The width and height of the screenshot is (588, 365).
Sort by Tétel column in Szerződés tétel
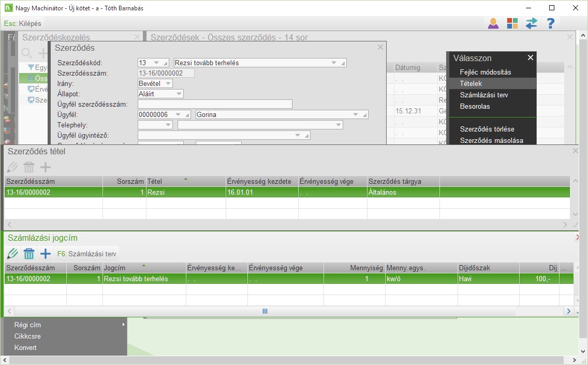tap(186, 181)
